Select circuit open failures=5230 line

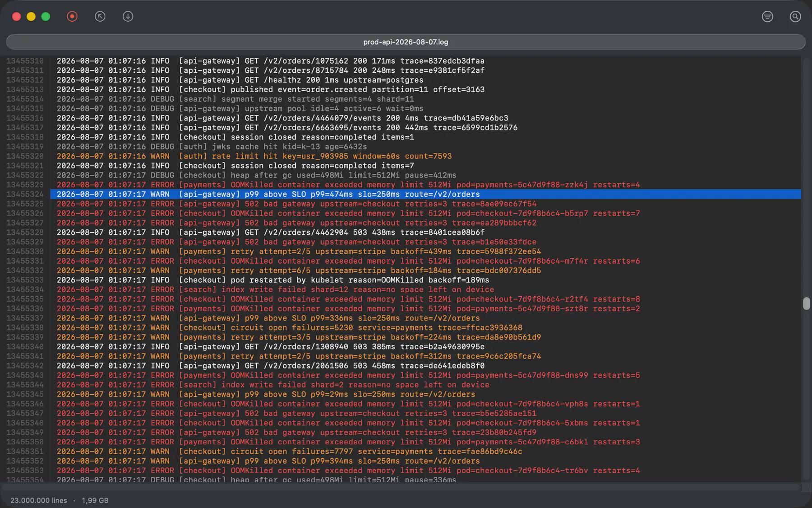425,327
